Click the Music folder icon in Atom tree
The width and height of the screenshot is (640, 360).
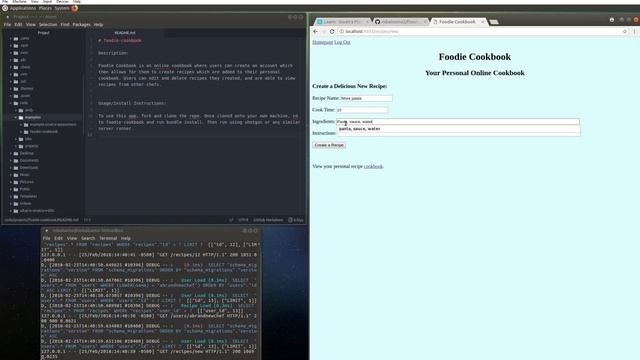click(16, 175)
